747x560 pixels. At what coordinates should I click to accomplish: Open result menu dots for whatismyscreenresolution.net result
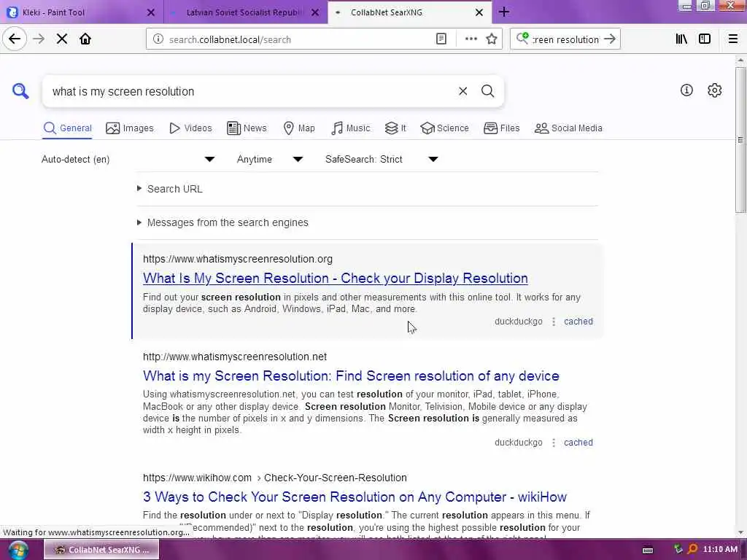coord(553,443)
